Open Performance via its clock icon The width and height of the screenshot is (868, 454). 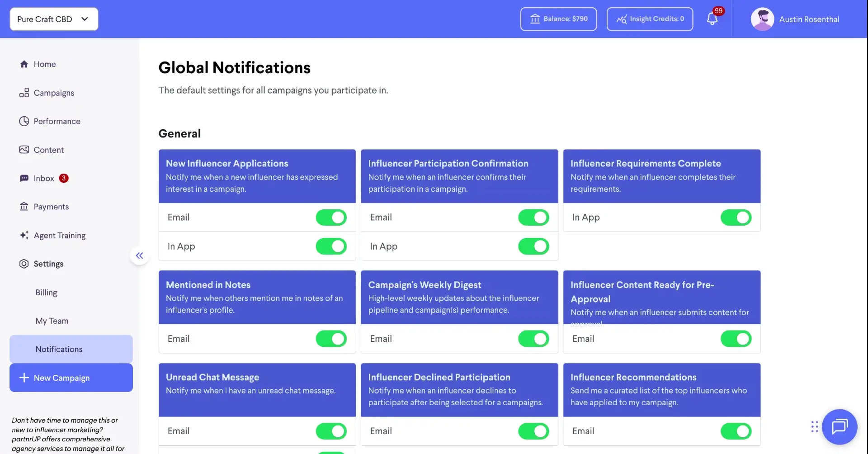coord(24,121)
